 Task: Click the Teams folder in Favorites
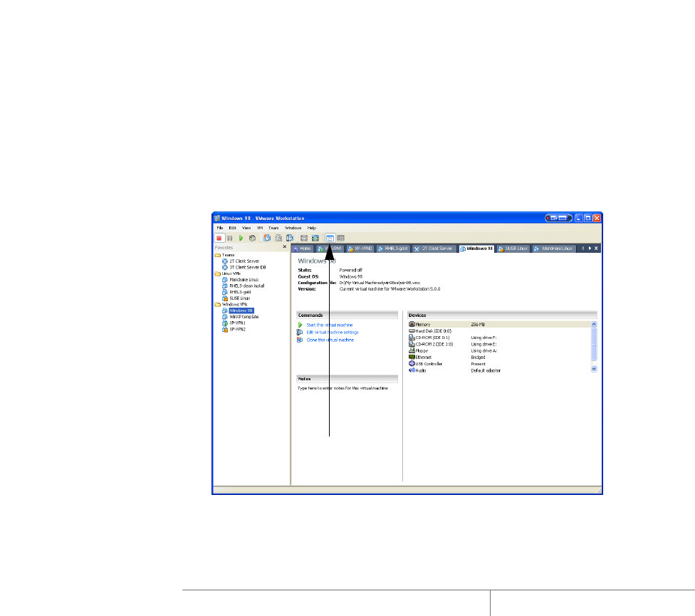pyautogui.click(x=225, y=255)
